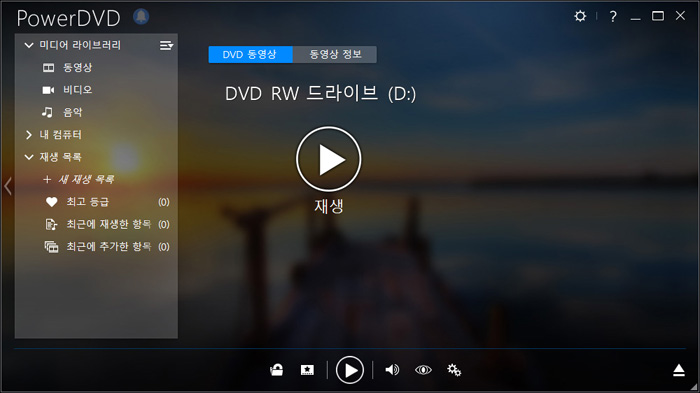Click the eject disc icon
This screenshot has height=393, width=700.
(x=679, y=370)
